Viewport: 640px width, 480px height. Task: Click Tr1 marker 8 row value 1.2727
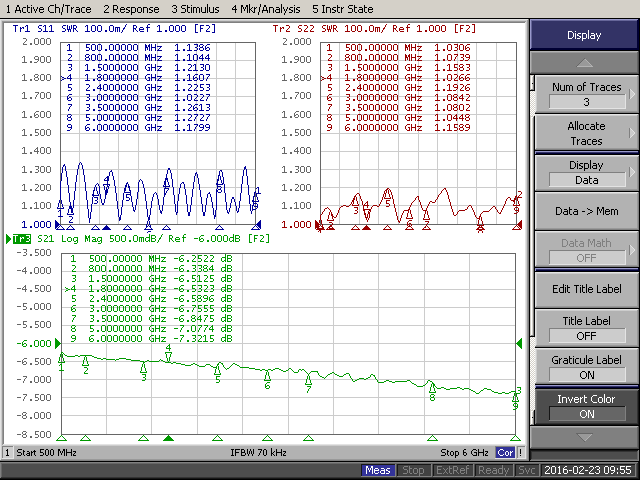[x=192, y=118]
